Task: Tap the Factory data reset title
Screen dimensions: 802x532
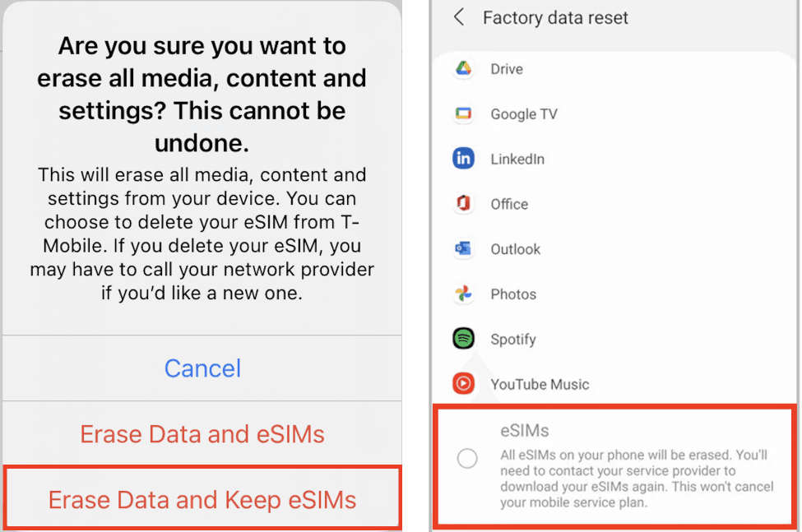Action: (x=555, y=18)
